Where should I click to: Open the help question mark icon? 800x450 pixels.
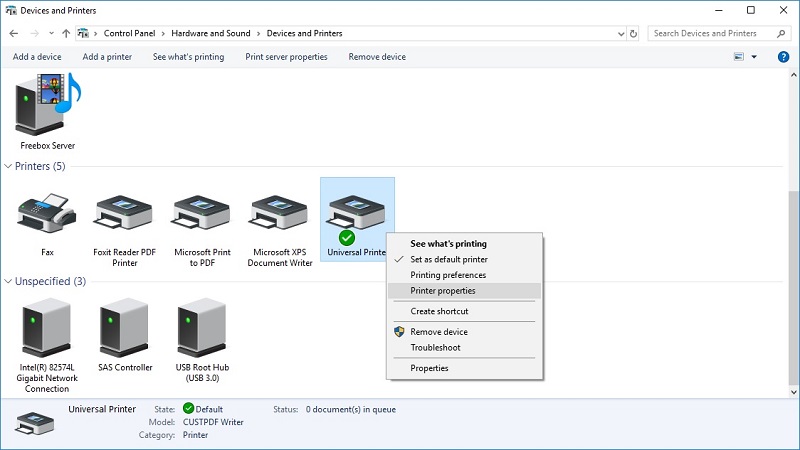[783, 57]
